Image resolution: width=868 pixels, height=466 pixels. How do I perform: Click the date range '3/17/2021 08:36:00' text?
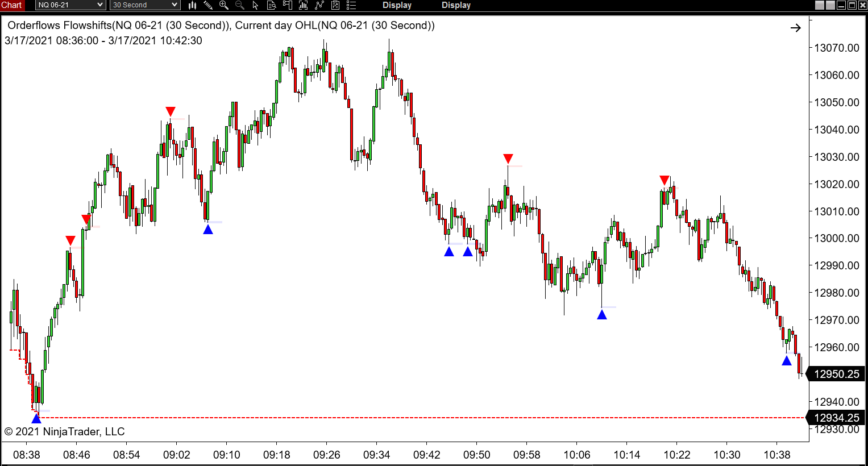point(52,41)
